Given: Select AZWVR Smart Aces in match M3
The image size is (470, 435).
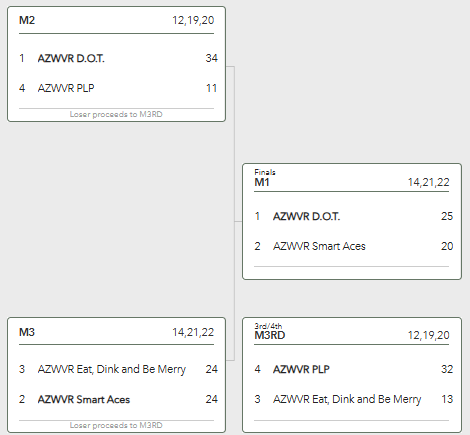Looking at the screenshot, I should point(84,399).
